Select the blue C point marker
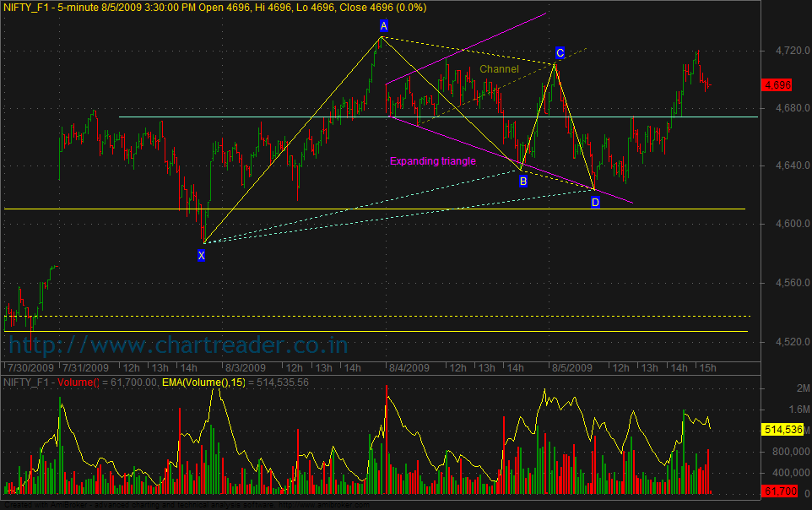812x510 pixels. [x=560, y=52]
